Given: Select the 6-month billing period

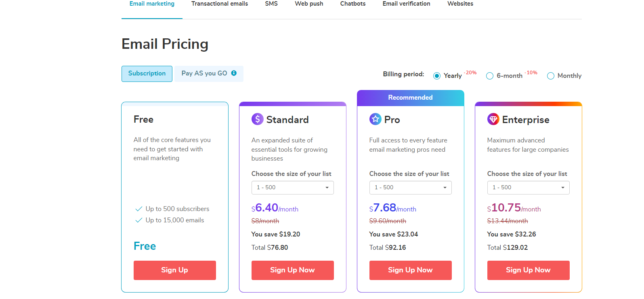Looking at the screenshot, I should (490, 76).
